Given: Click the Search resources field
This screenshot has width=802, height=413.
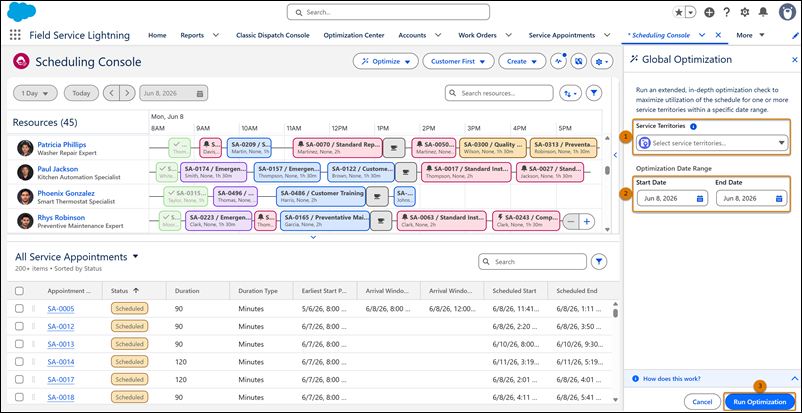Looking at the screenshot, I should [499, 93].
